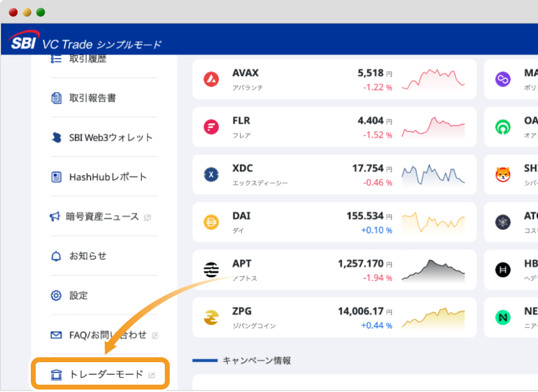The height and width of the screenshot is (392, 538).
Task: Click the 取引履歴 list icon
Action: (56, 59)
